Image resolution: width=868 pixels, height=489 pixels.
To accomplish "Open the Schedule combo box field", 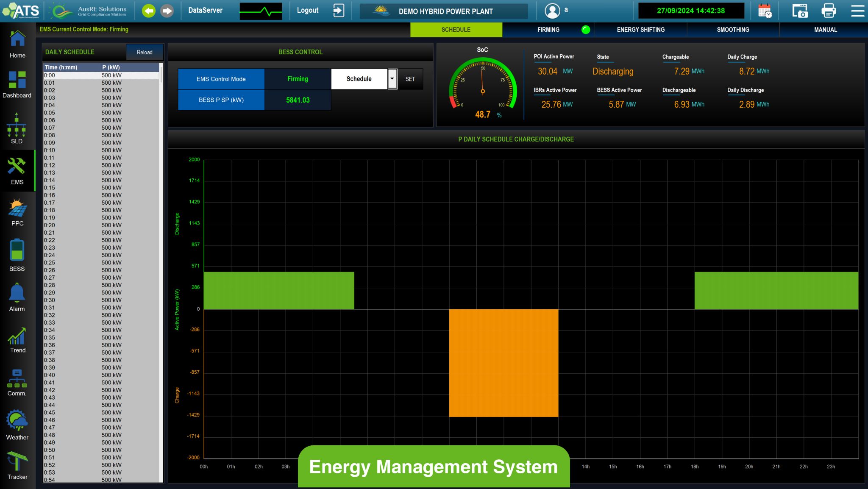I will [x=359, y=79].
